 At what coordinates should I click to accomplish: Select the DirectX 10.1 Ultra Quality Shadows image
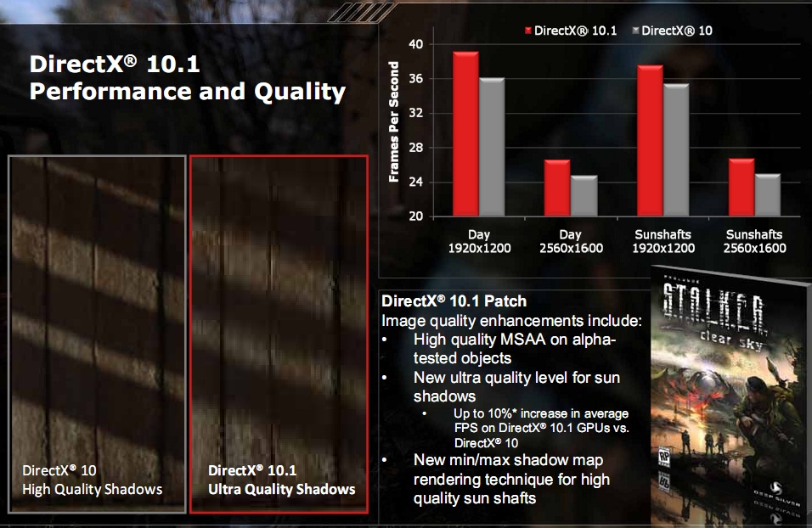pyautogui.click(x=279, y=334)
